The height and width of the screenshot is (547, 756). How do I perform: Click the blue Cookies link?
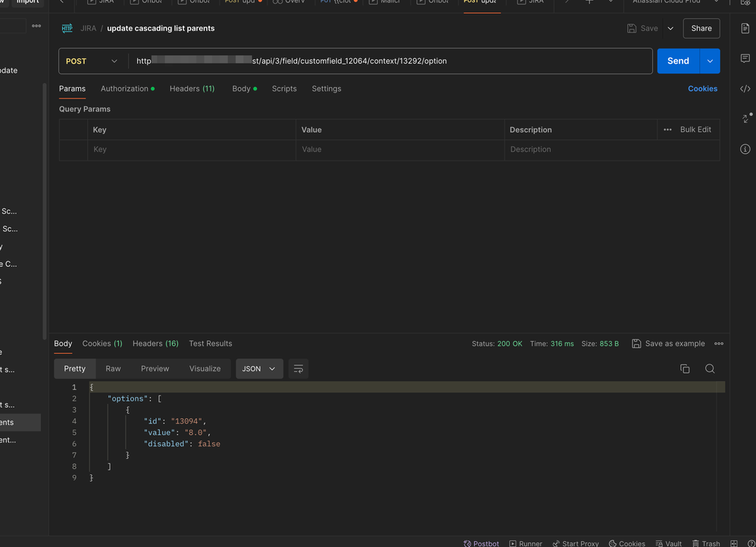(x=702, y=89)
